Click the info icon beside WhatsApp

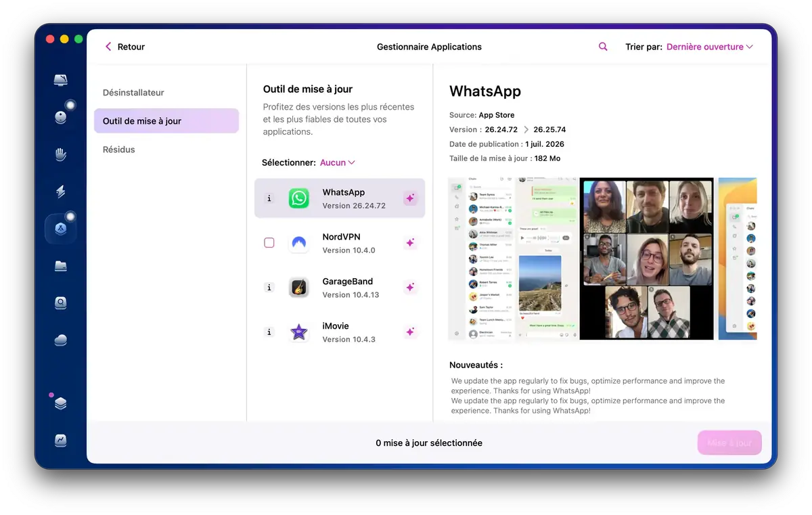pyautogui.click(x=269, y=198)
